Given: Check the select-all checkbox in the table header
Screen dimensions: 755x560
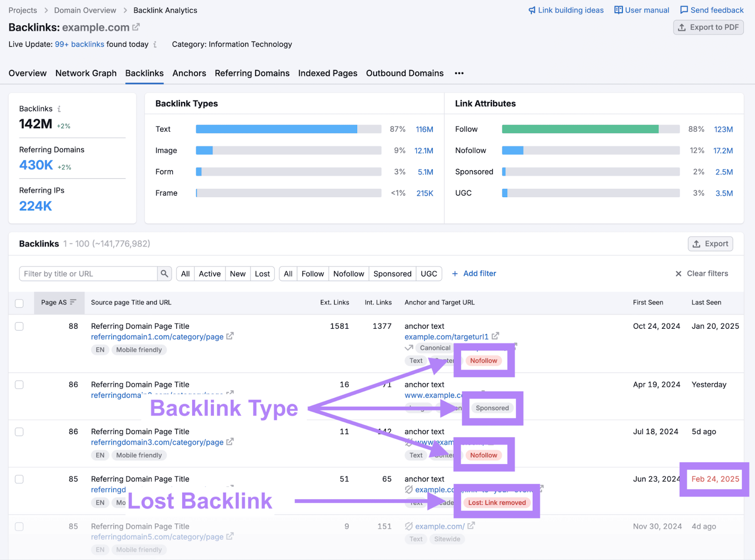Looking at the screenshot, I should pos(19,303).
